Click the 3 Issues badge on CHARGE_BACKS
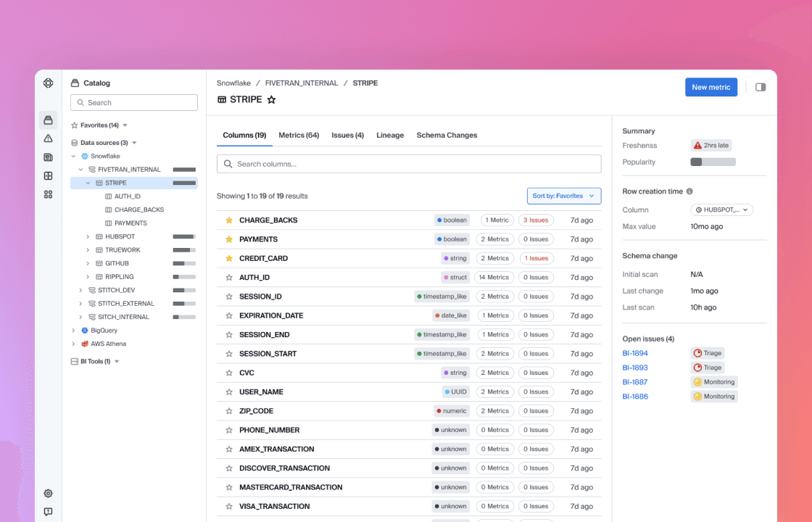The height and width of the screenshot is (522, 812). (x=536, y=220)
